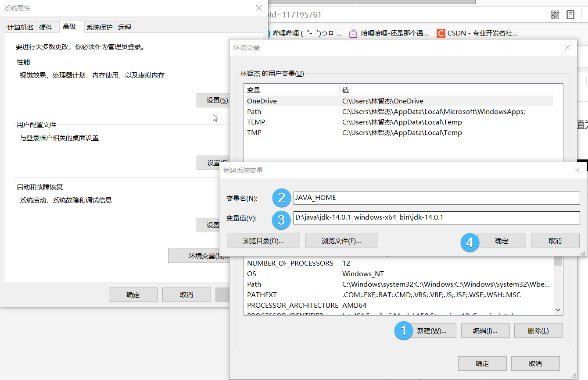Select the user Path variable row
The height and width of the screenshot is (380, 588).
398,111
